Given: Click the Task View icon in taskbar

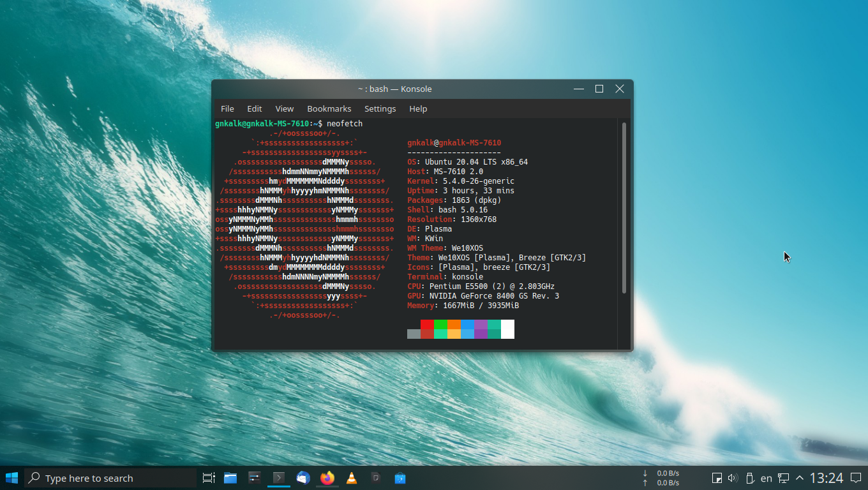Looking at the screenshot, I should pos(208,478).
